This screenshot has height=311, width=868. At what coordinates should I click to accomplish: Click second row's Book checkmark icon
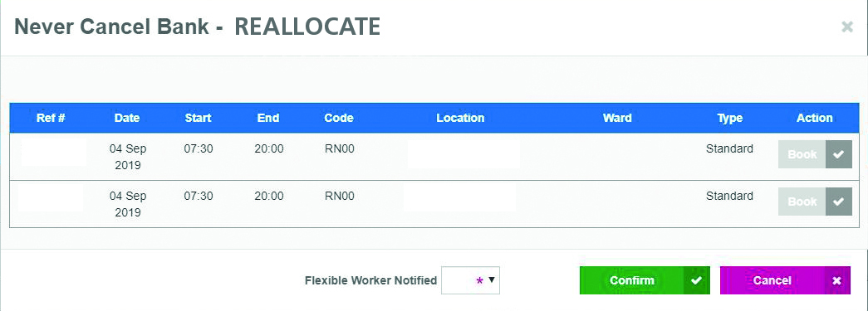click(x=839, y=202)
